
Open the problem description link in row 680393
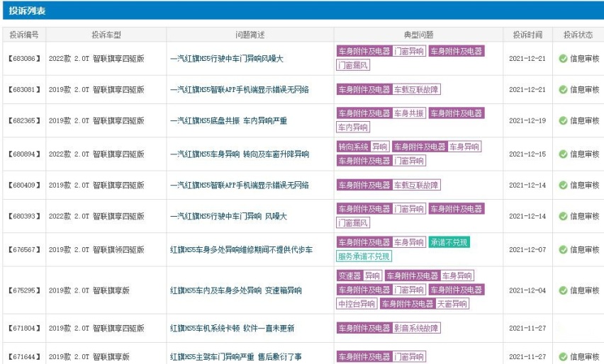[x=228, y=216]
